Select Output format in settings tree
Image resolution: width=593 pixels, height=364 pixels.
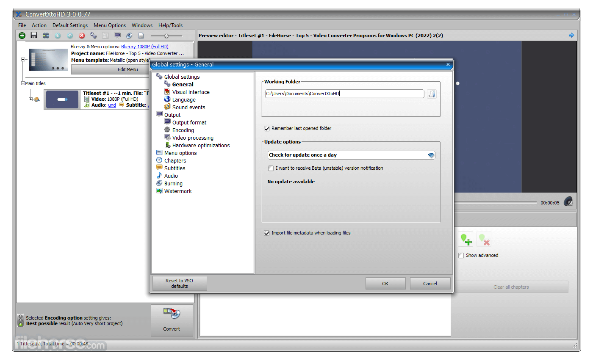[189, 122]
